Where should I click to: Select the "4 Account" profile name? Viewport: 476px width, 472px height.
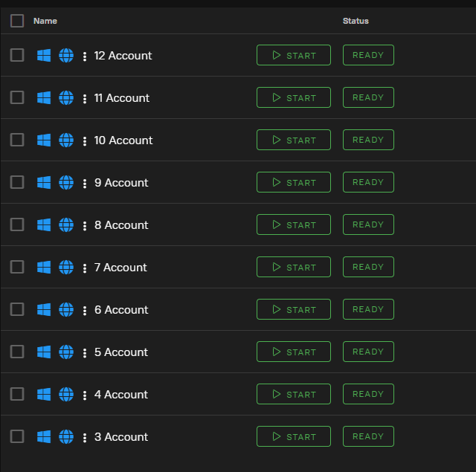[121, 395]
